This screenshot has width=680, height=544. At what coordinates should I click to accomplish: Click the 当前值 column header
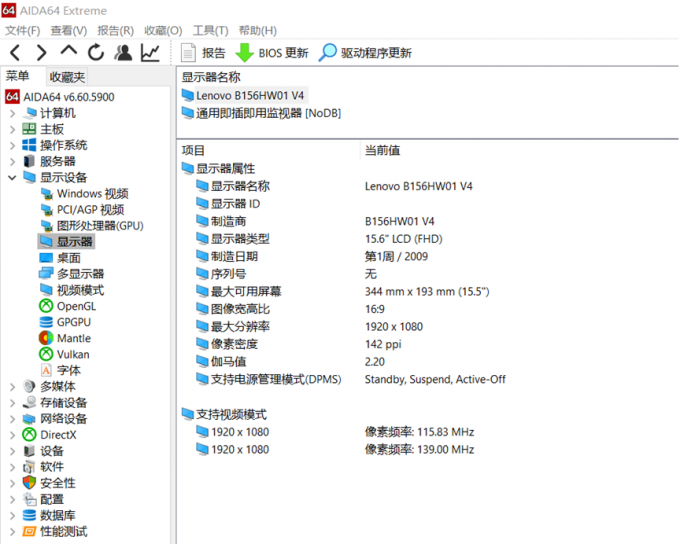[x=382, y=150]
